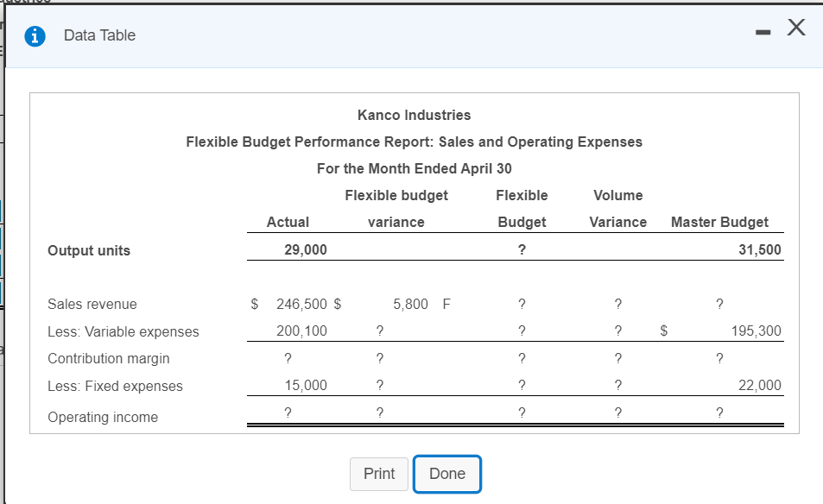823x504 pixels.
Task: Click the 'Contribution margin' row label
Action: click(109, 359)
